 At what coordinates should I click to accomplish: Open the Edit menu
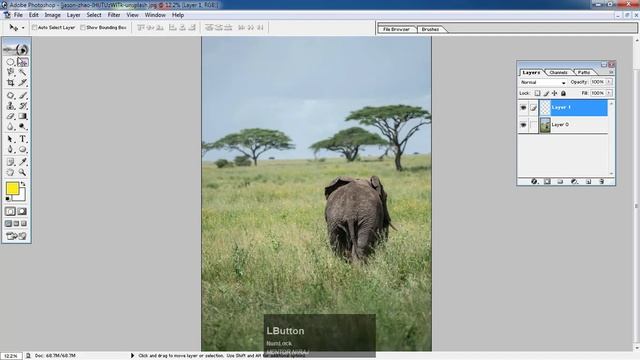(x=33, y=15)
